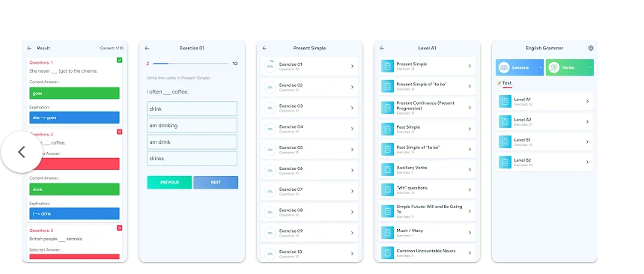Click green correct answer "drink" bar

point(74,189)
